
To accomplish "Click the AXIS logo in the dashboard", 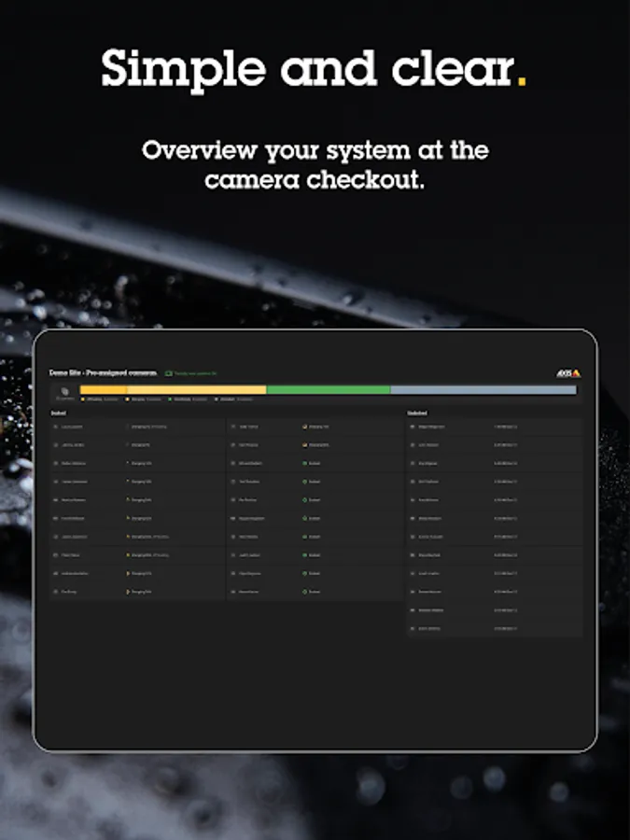I will pyautogui.click(x=567, y=372).
